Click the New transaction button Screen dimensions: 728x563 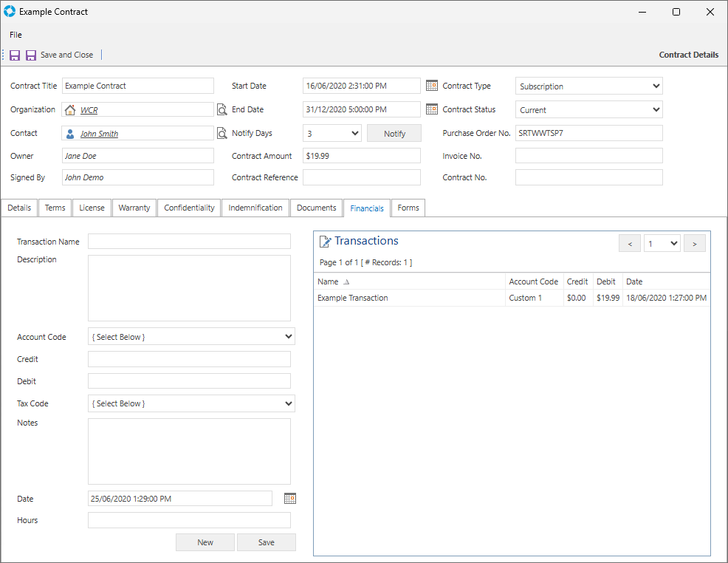[205, 542]
